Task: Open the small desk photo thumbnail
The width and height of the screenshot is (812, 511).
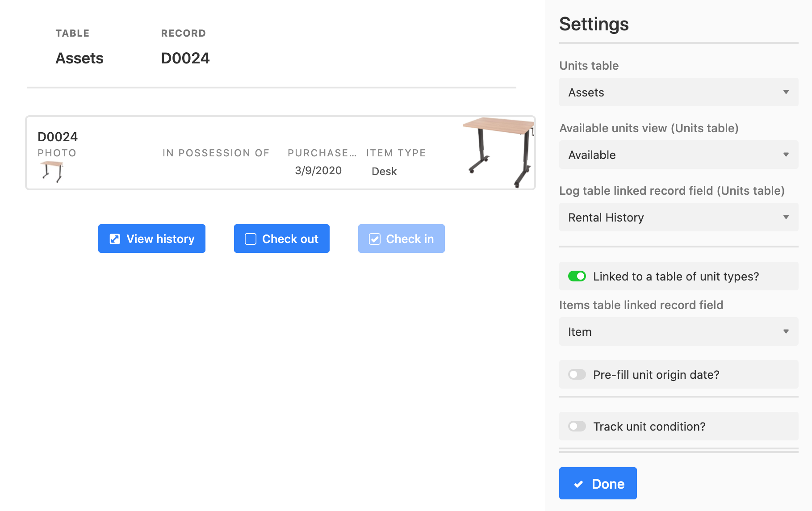Action: tap(52, 171)
